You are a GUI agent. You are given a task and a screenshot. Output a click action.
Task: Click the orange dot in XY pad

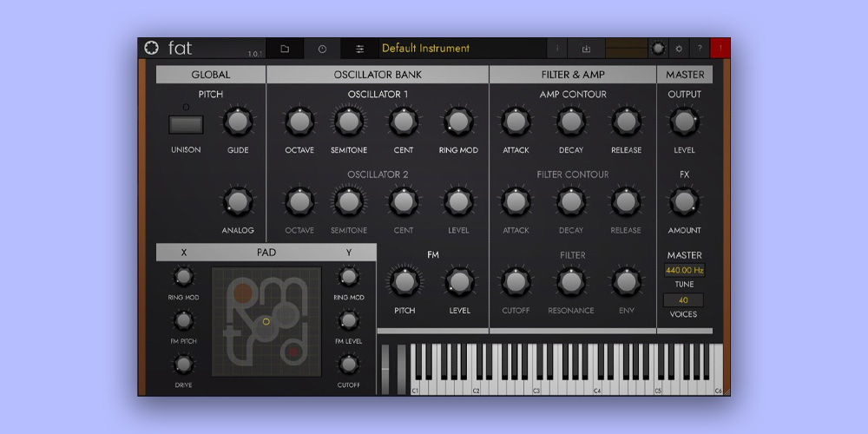click(243, 293)
